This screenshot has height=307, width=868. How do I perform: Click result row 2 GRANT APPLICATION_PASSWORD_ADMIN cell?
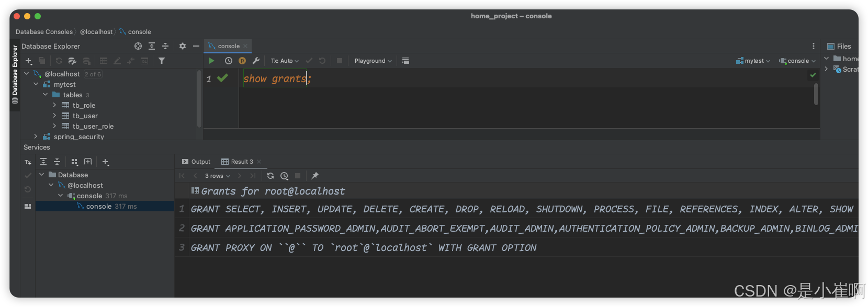523,229
